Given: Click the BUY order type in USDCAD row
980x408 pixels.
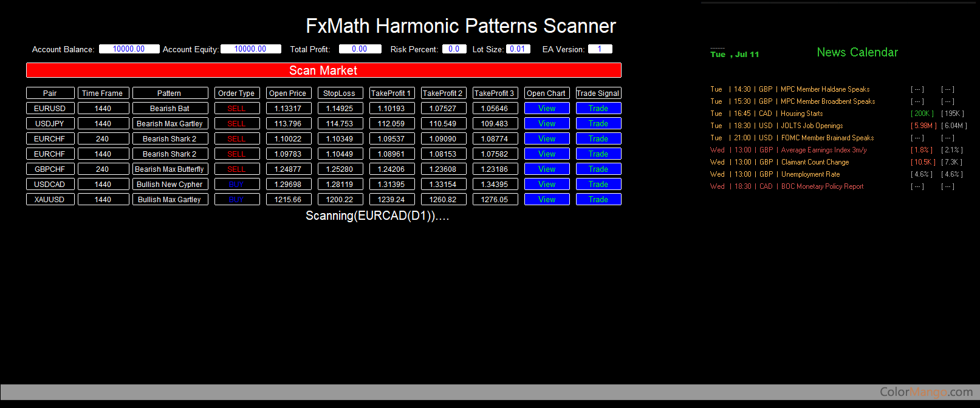Looking at the screenshot, I should click(x=236, y=184).
